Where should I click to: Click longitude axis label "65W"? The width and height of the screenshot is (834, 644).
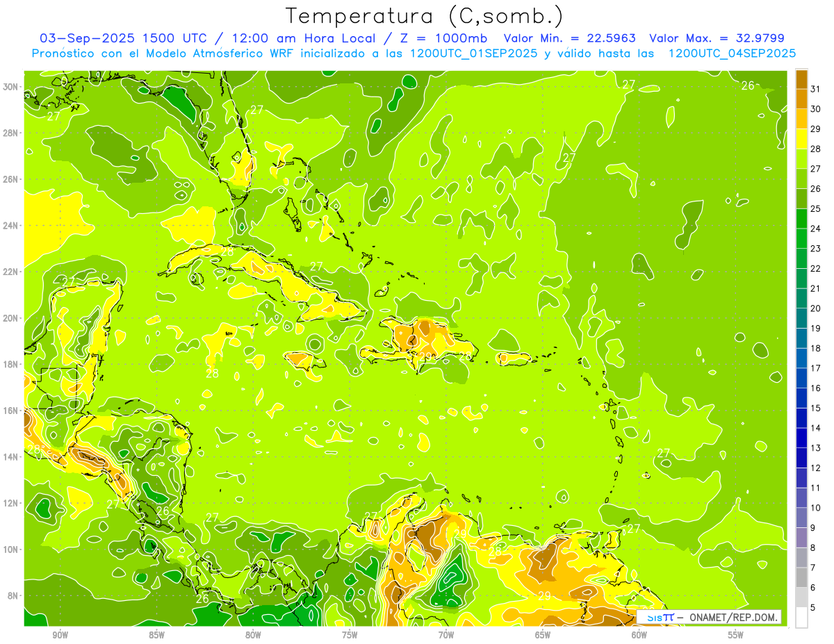point(543,635)
